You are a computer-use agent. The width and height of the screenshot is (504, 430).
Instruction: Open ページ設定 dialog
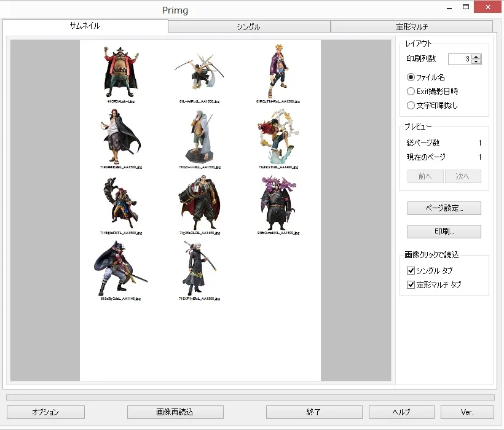[x=444, y=208]
